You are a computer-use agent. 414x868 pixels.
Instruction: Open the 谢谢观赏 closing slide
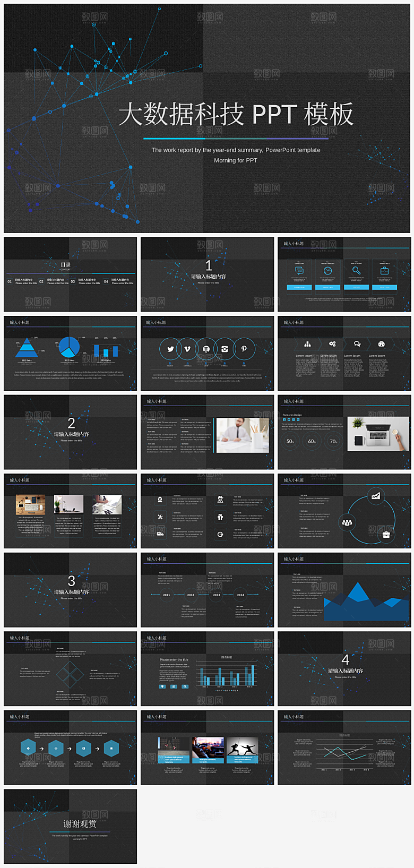pyautogui.click(x=70, y=826)
